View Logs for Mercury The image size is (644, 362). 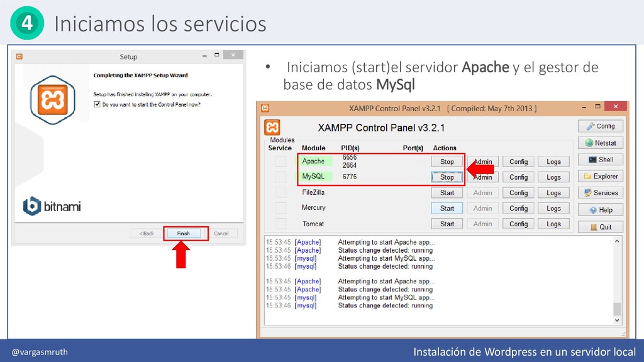[553, 208]
